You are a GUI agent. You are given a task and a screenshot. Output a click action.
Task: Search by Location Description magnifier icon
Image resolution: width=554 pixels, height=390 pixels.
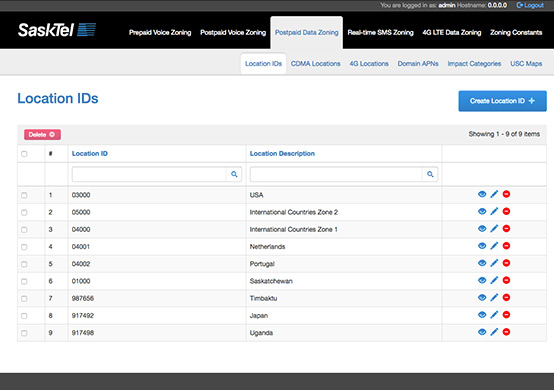coord(430,174)
